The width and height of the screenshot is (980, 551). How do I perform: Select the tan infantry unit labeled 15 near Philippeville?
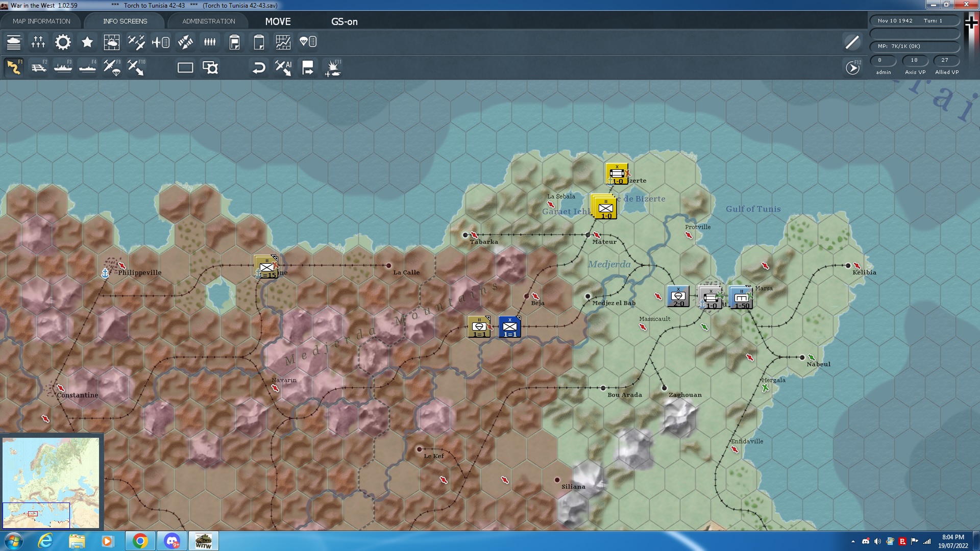pyautogui.click(x=266, y=267)
